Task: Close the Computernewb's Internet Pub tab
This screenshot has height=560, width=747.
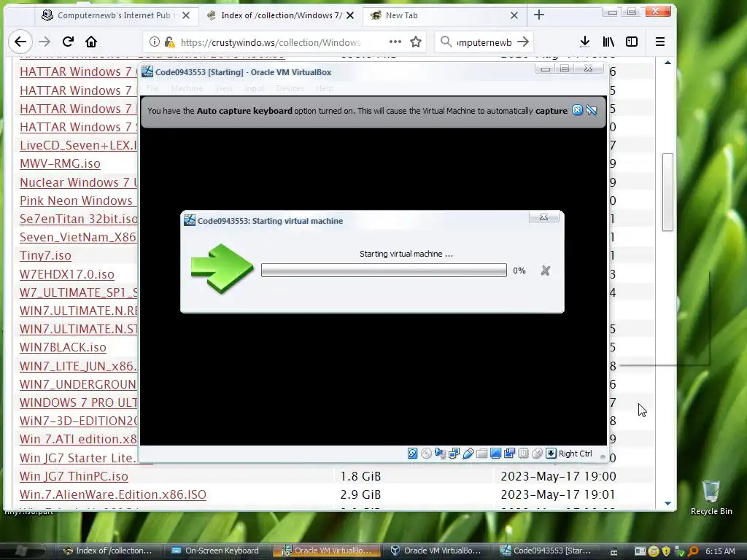Action: point(186,15)
